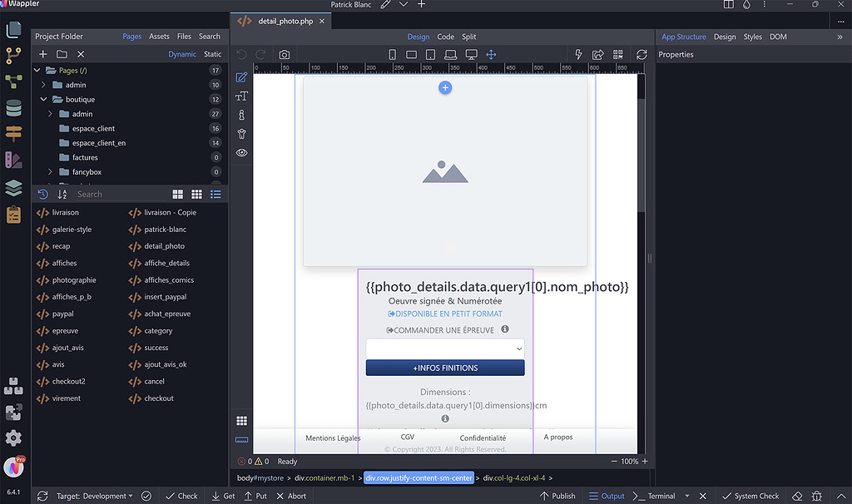Show the QR code preview icon
The width and height of the screenshot is (852, 504).
pyautogui.click(x=618, y=54)
